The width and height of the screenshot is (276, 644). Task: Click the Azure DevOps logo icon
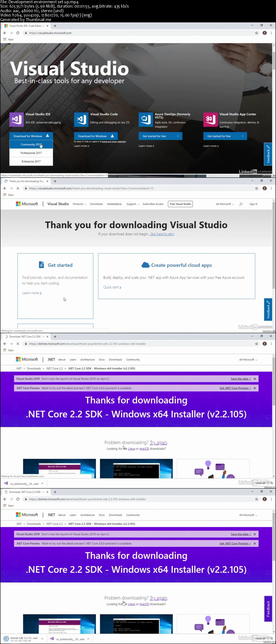point(146,119)
